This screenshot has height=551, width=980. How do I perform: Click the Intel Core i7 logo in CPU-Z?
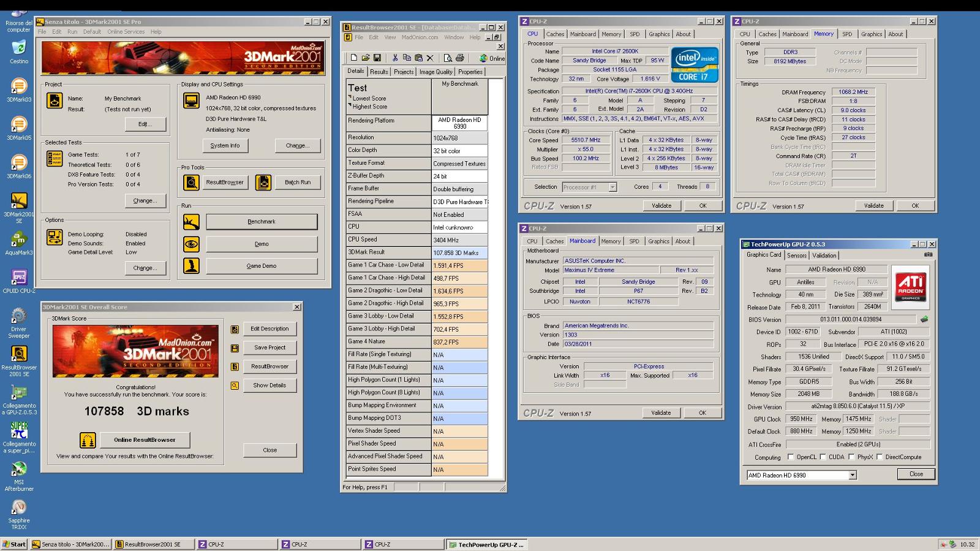click(695, 65)
